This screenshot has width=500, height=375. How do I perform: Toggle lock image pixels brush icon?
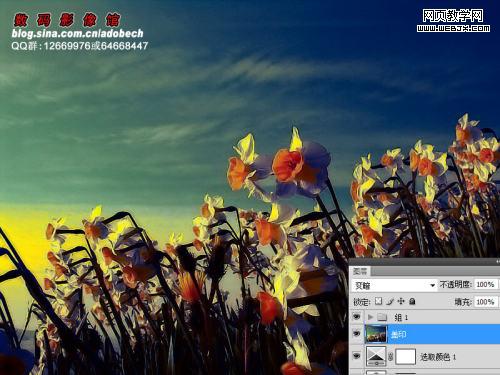coord(390,302)
